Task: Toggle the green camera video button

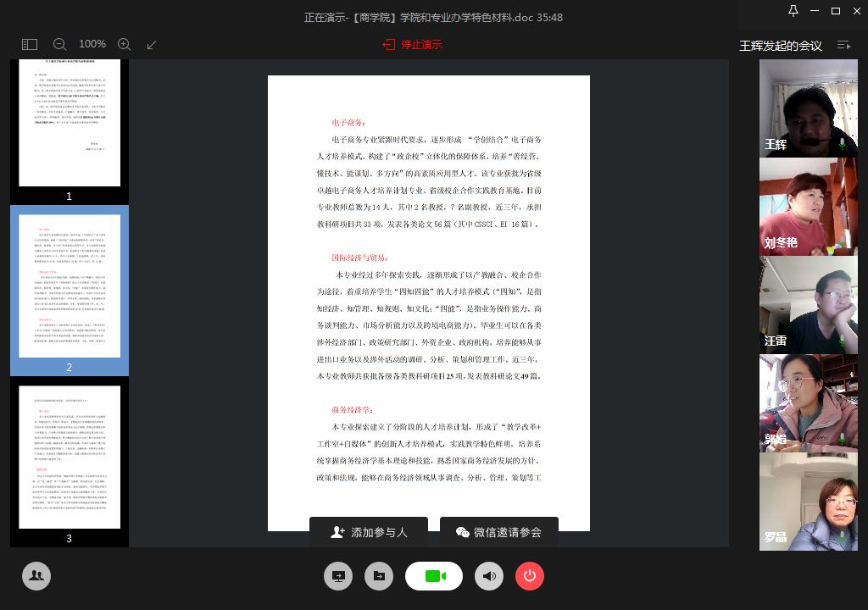Action: click(x=434, y=576)
